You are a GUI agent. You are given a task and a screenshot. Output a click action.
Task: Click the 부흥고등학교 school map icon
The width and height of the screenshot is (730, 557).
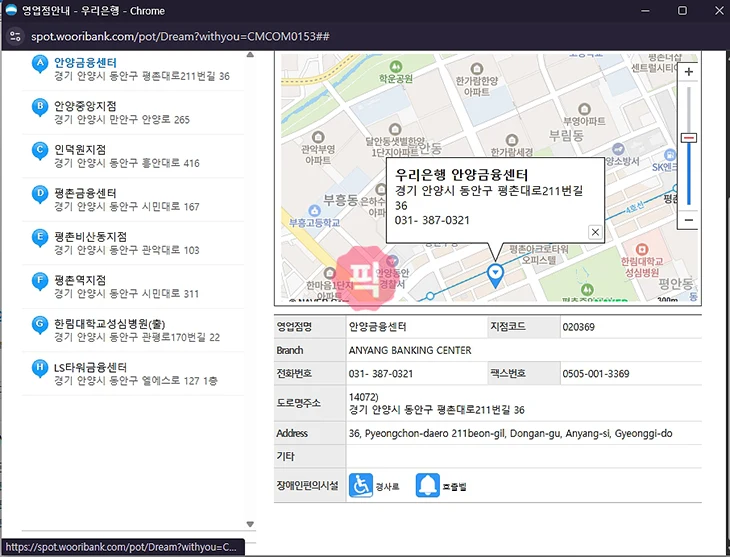314,211
